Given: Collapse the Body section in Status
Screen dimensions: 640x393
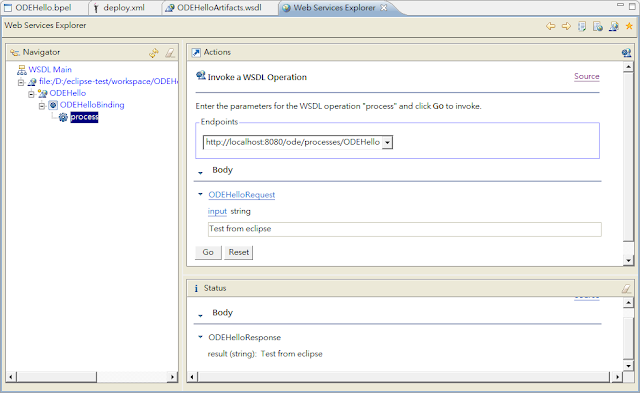Looking at the screenshot, I should click(x=200, y=315).
